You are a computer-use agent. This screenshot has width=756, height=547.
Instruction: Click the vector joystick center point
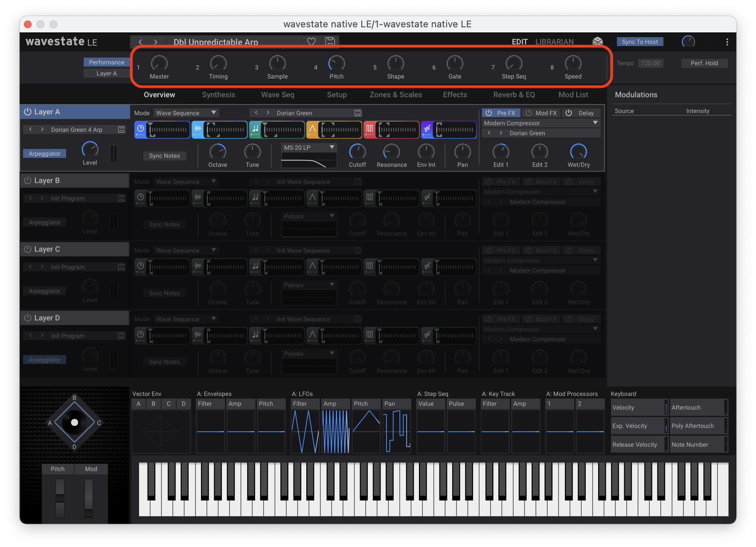[x=75, y=422]
